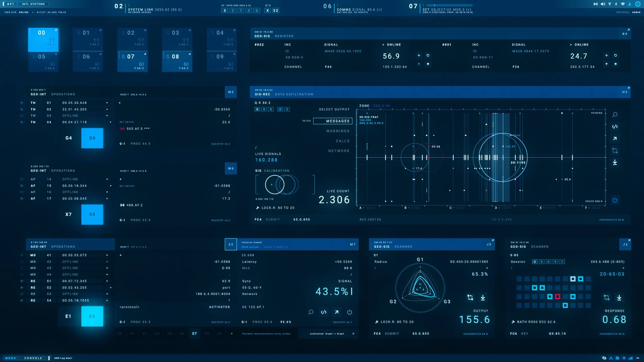
Task: Toggle the radio dot for AF 15 row
Action: (x=22, y=186)
